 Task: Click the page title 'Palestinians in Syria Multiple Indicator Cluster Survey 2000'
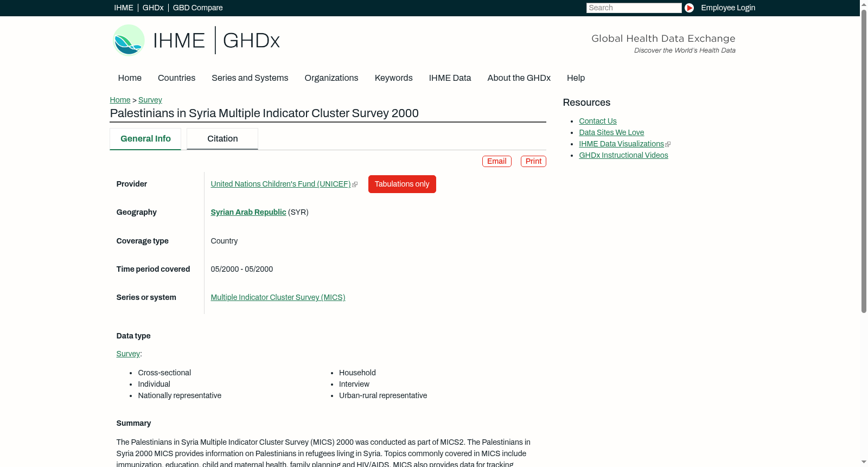coord(264,113)
